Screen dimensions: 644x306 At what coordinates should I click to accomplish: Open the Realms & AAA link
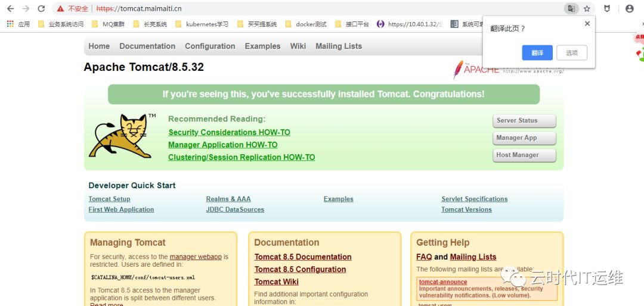coord(228,199)
